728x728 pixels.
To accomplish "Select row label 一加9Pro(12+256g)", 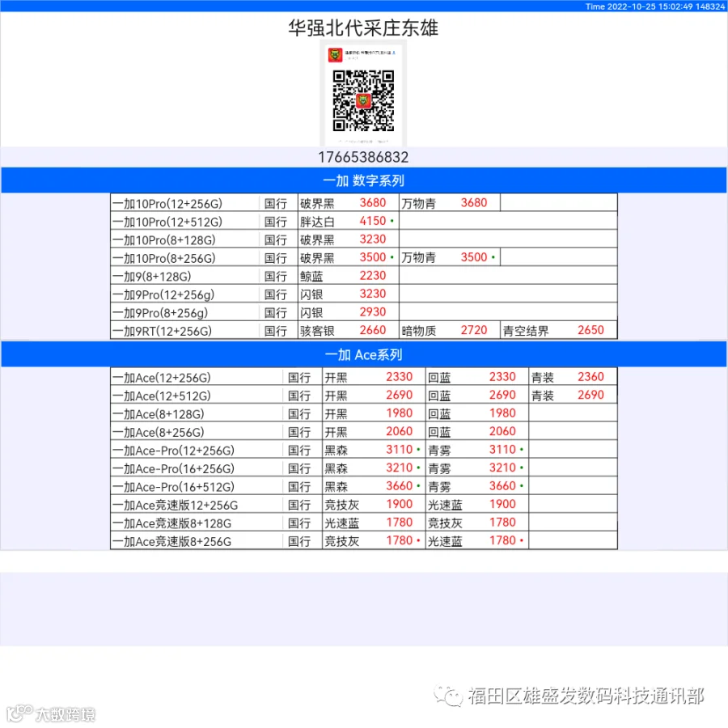I will [x=163, y=294].
